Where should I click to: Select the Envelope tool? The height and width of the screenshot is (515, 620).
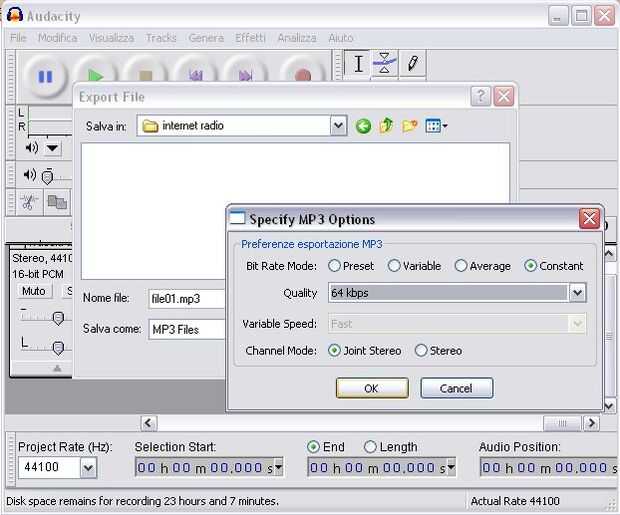click(384, 63)
